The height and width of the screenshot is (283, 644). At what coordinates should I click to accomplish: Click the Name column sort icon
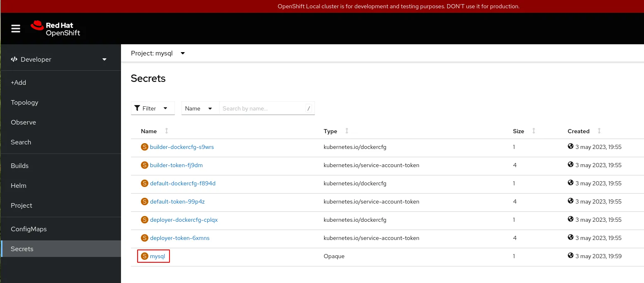167,131
